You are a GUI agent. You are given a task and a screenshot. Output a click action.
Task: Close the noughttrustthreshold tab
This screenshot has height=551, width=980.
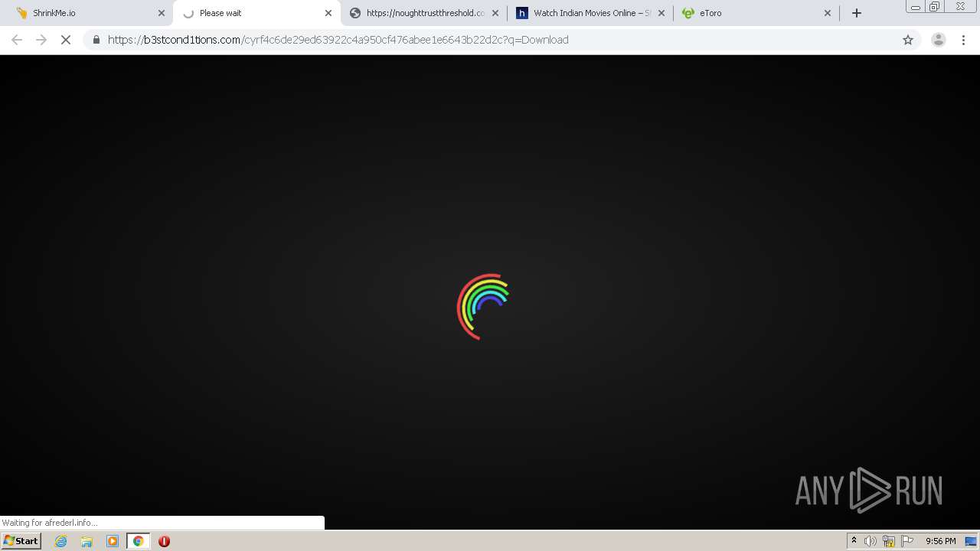click(495, 13)
